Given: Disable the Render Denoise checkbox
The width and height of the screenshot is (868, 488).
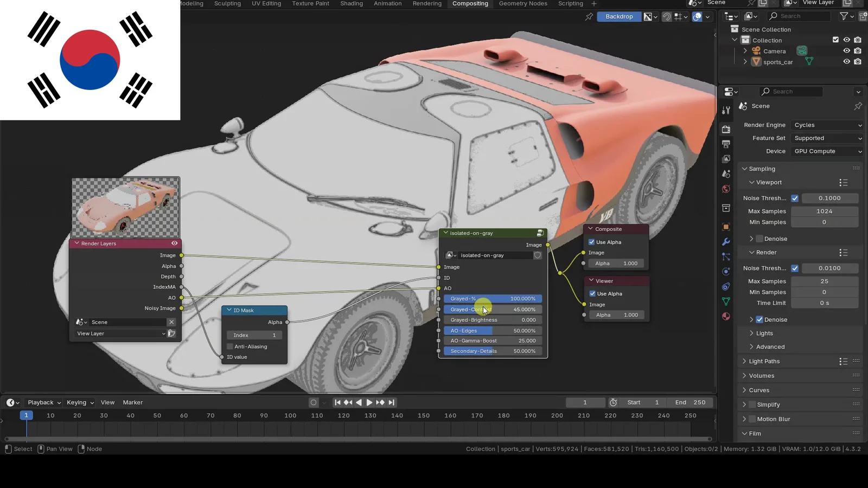Looking at the screenshot, I should coord(759,320).
